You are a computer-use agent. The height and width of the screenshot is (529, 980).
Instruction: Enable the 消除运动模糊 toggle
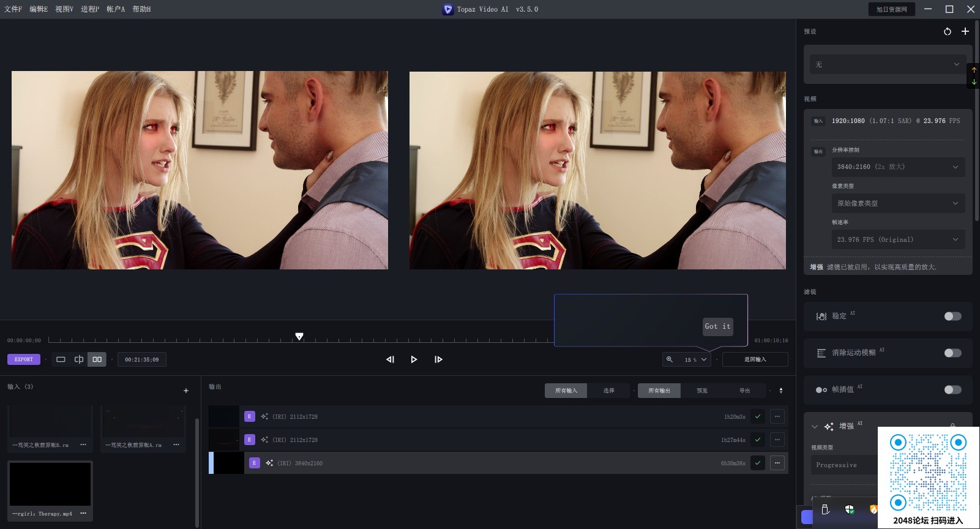click(952, 353)
